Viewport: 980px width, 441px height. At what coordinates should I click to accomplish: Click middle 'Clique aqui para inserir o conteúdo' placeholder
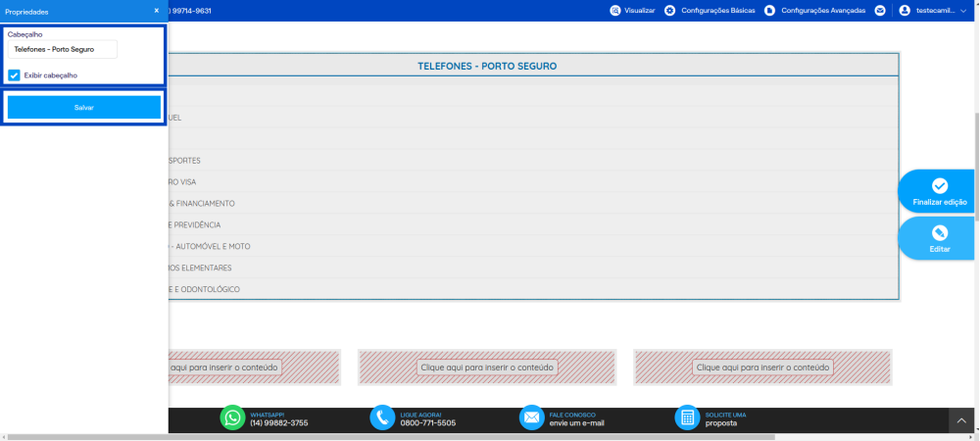tap(487, 367)
